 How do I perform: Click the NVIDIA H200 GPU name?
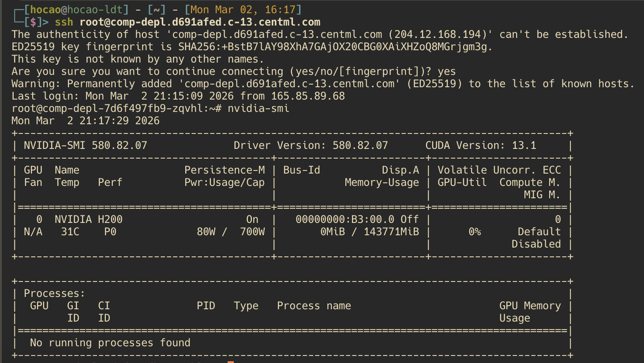pos(89,219)
